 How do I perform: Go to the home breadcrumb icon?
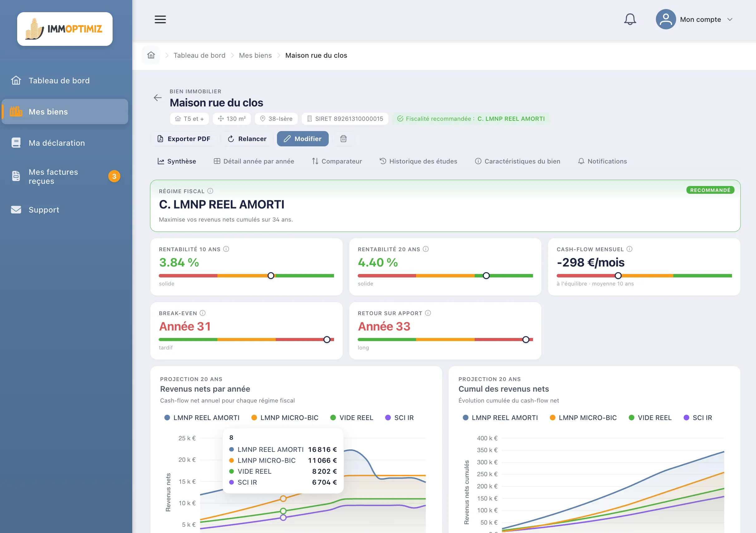coord(151,55)
